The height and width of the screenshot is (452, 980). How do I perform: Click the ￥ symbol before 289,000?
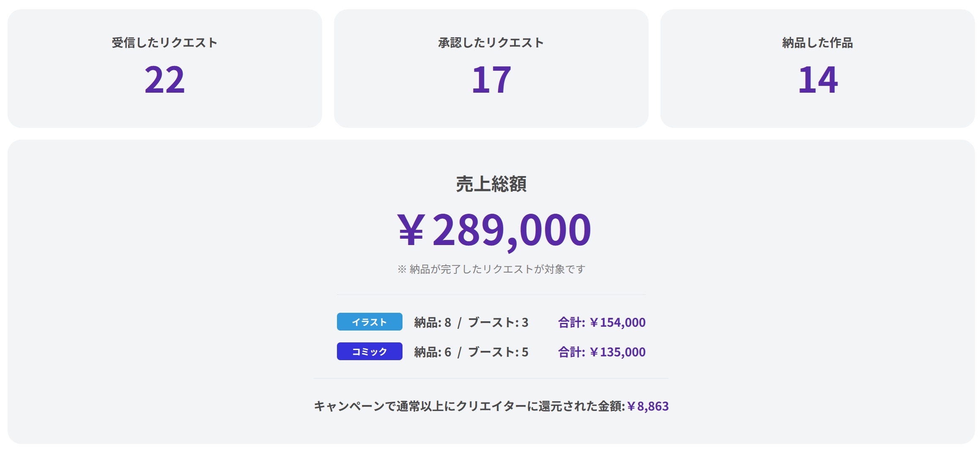click(411, 229)
